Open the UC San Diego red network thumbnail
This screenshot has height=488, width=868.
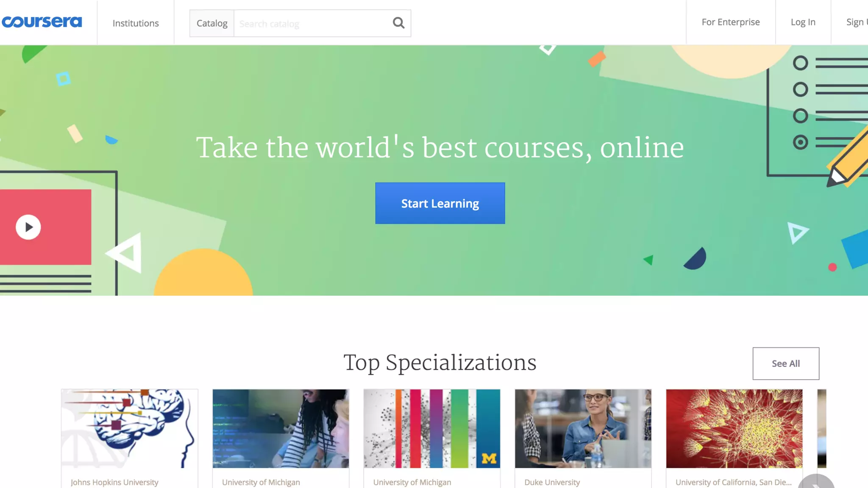tap(734, 429)
